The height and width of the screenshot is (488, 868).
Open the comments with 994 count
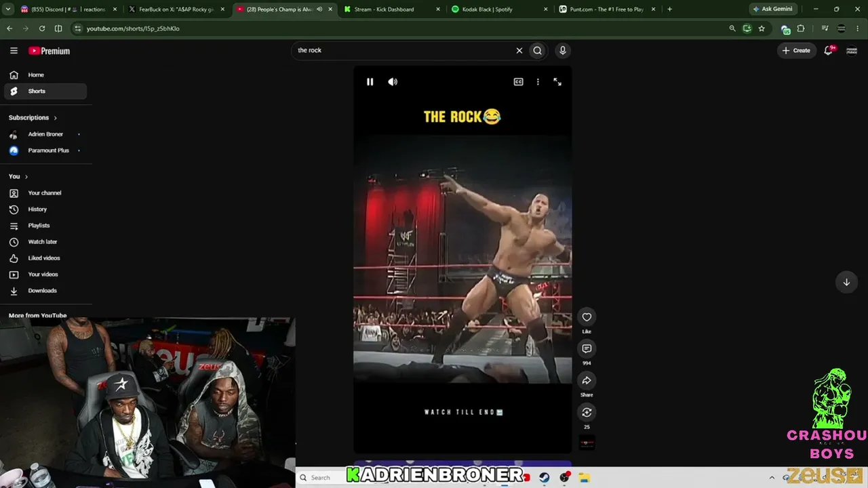click(x=587, y=348)
